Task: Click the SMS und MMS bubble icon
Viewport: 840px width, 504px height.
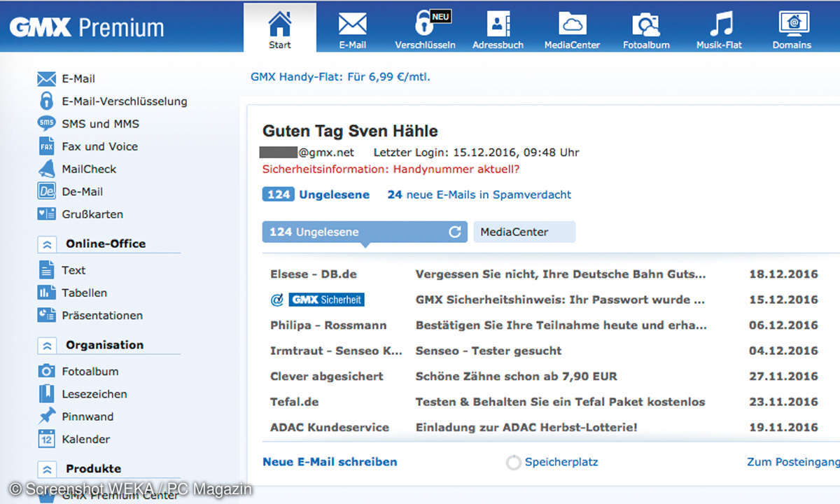Action: tap(46, 123)
